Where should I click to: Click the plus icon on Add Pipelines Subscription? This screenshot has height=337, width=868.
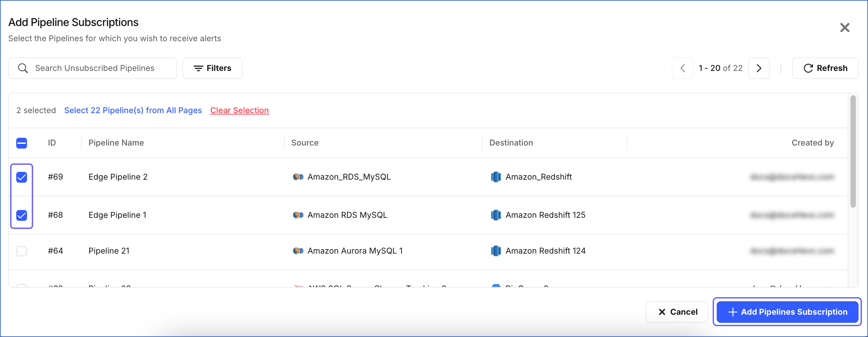(x=732, y=312)
